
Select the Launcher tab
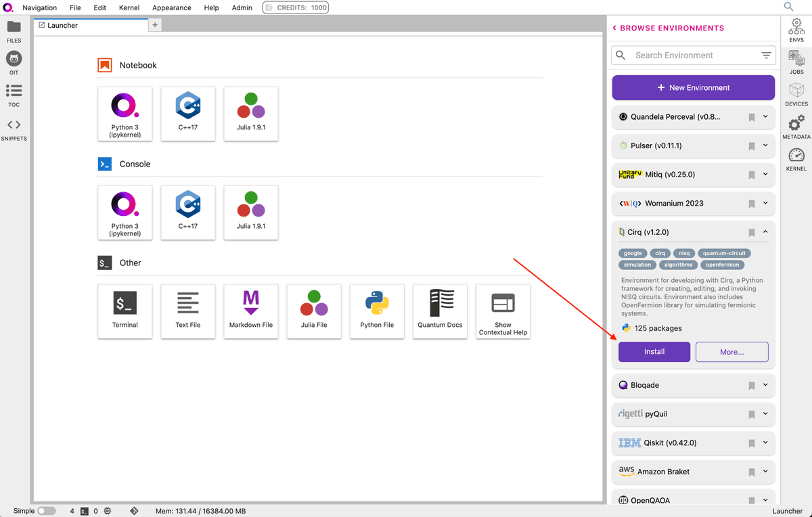[x=91, y=25]
